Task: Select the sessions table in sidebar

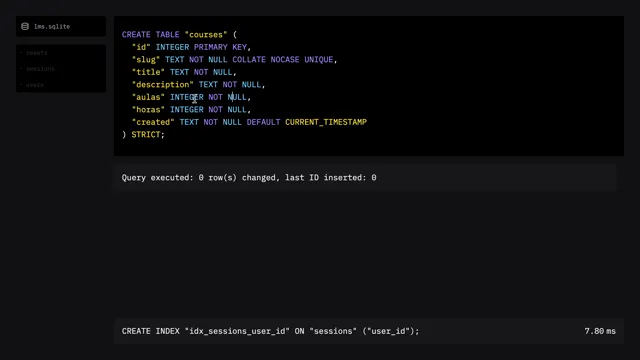Action: coord(40,69)
